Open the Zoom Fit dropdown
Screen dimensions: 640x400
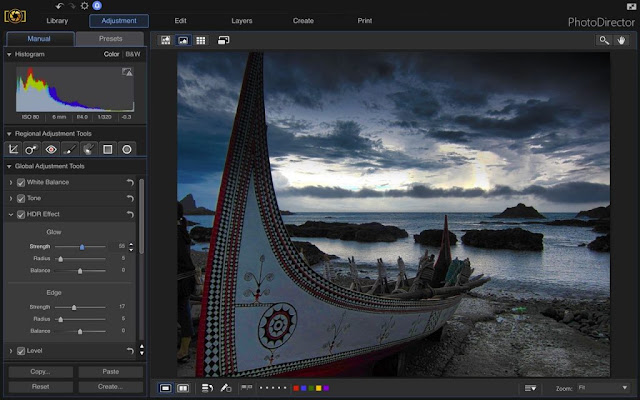(602, 388)
